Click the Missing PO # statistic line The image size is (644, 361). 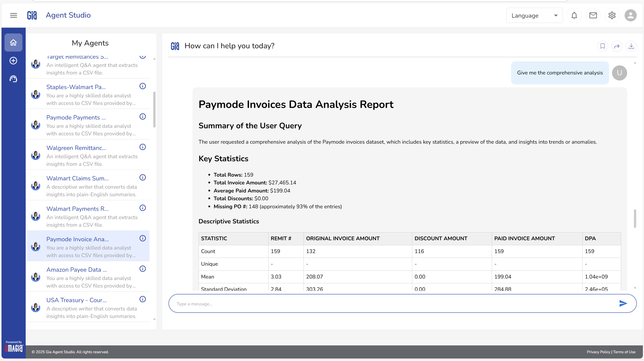(278, 207)
